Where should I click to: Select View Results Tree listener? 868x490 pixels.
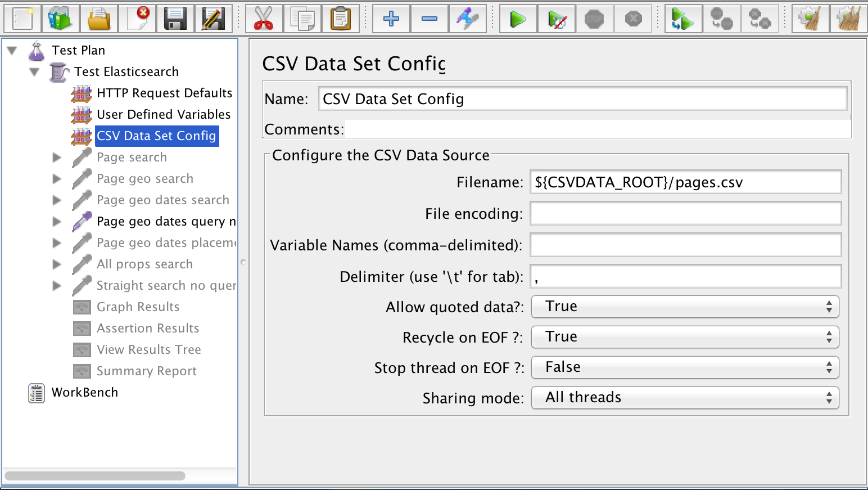click(x=148, y=350)
